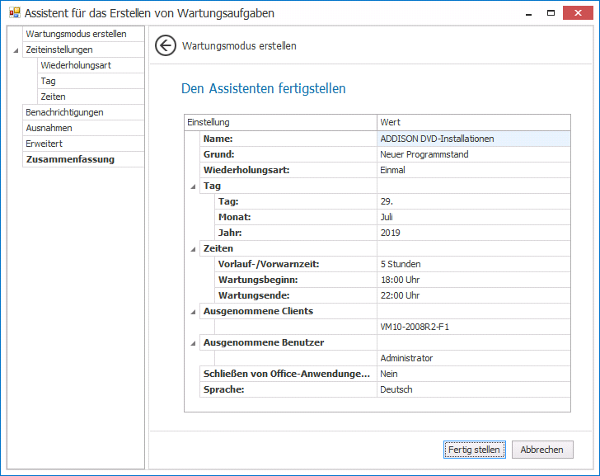Open the Erweitert step
The height and width of the screenshot is (476, 600).
pos(83,143)
